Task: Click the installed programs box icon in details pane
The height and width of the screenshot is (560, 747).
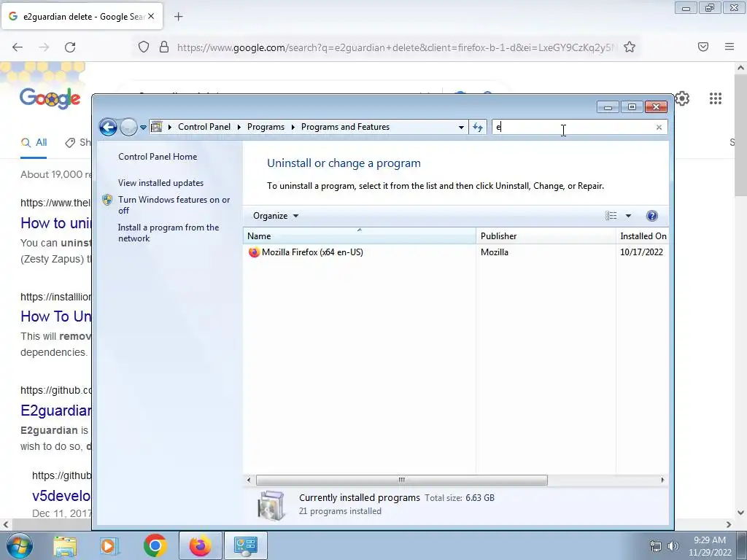Action: point(271,505)
